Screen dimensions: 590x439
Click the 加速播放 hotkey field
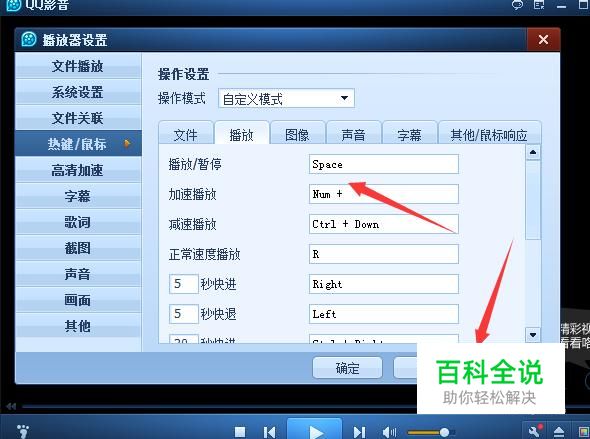[x=384, y=194]
